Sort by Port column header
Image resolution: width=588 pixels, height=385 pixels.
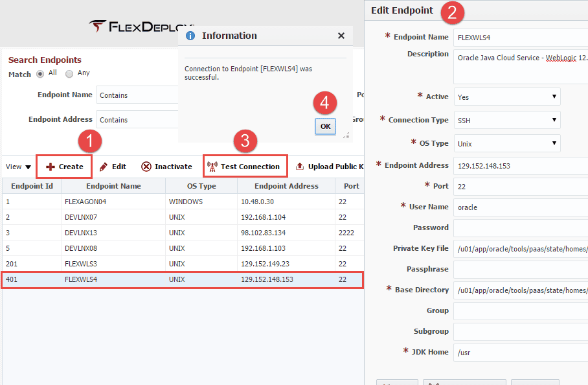pos(350,186)
